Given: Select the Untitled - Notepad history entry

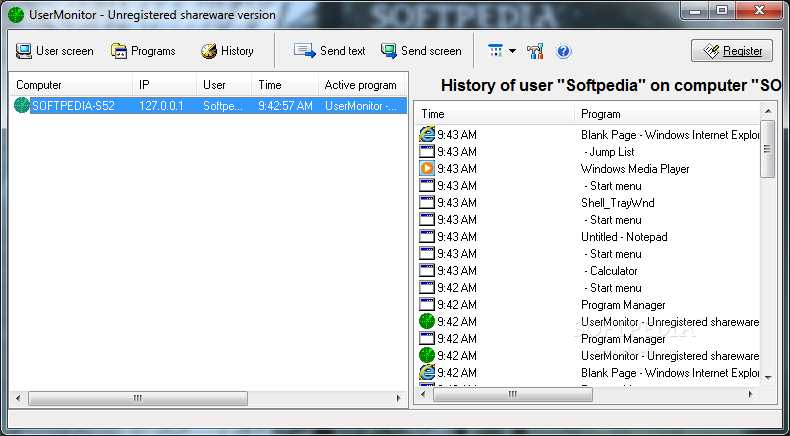Looking at the screenshot, I should coord(624,237).
